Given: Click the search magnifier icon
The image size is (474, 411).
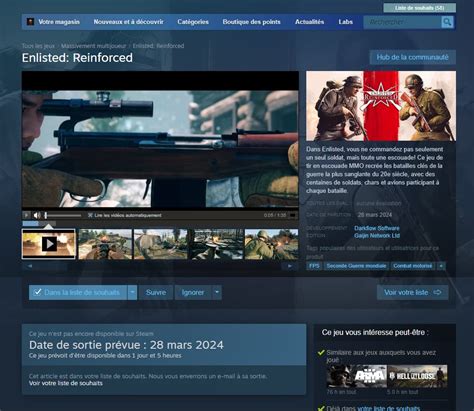Looking at the screenshot, I should (x=447, y=22).
